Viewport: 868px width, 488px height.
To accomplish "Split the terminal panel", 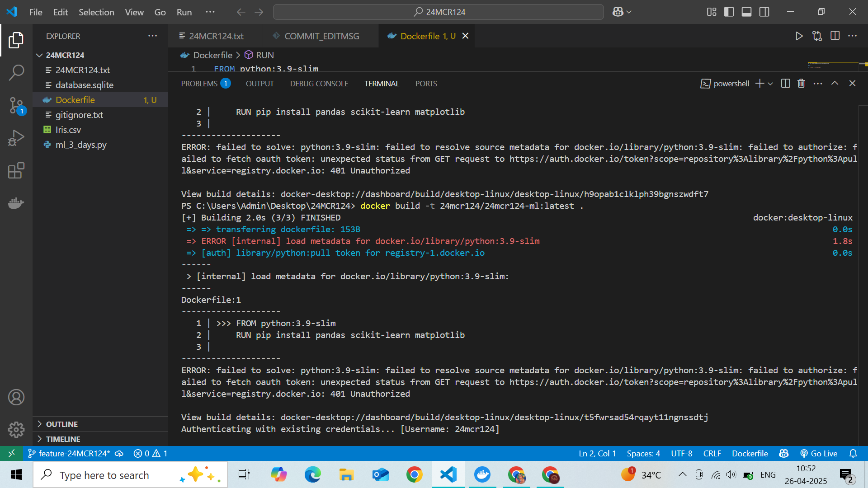I will tap(785, 84).
